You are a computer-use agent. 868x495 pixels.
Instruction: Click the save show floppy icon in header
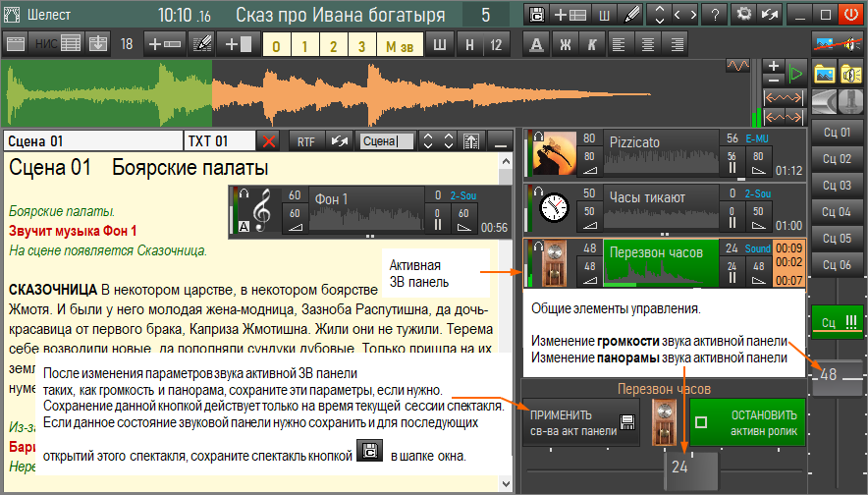click(x=537, y=15)
